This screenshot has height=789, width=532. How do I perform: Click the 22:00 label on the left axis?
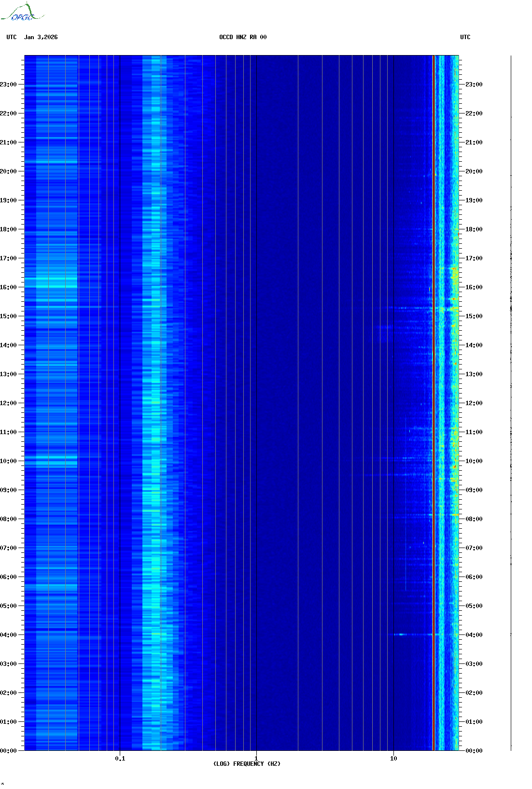click(x=8, y=113)
